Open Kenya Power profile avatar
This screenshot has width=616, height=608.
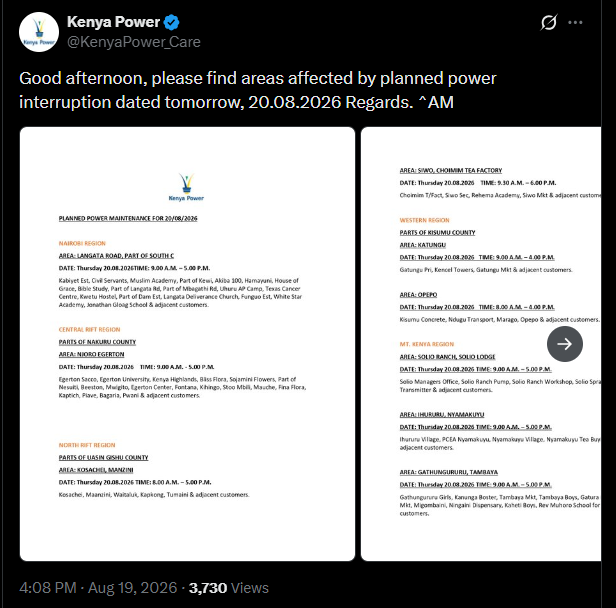(39, 32)
